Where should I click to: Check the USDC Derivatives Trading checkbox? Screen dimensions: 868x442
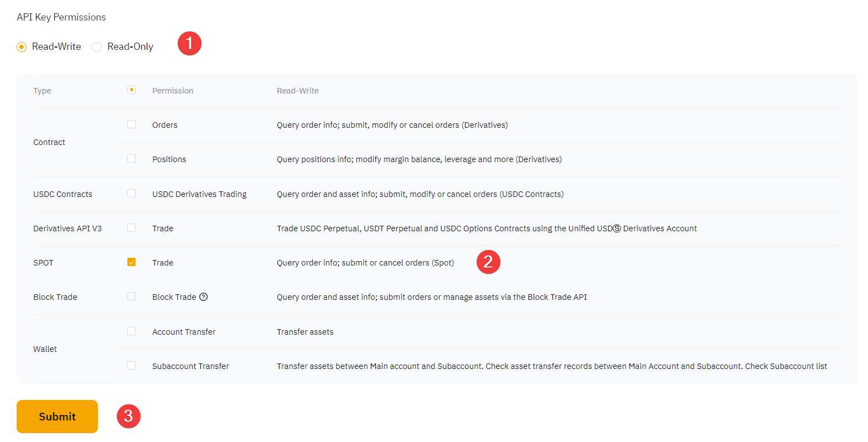[131, 194]
